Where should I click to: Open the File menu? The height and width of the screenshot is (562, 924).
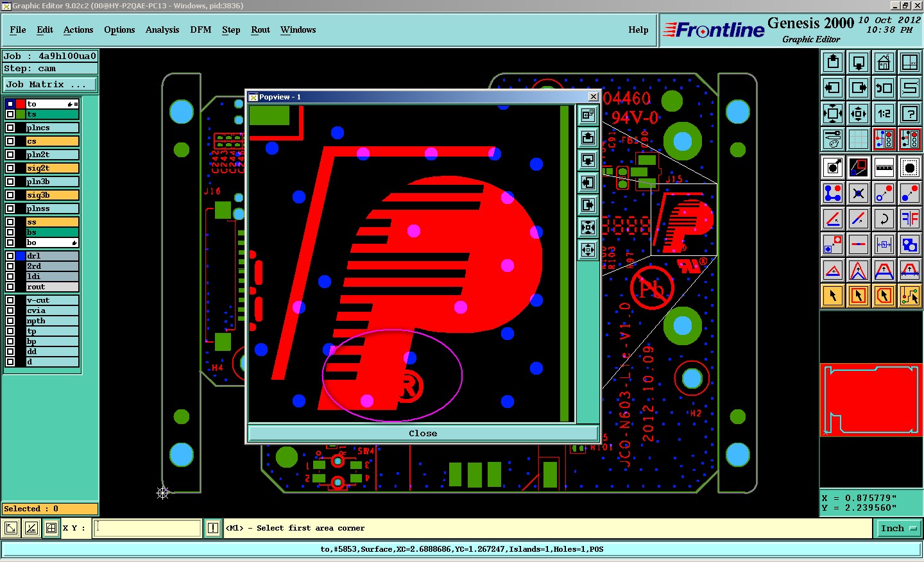point(18,30)
